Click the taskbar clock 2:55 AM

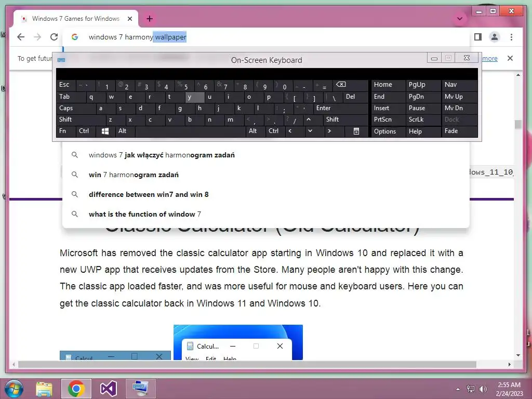pyautogui.click(x=509, y=389)
